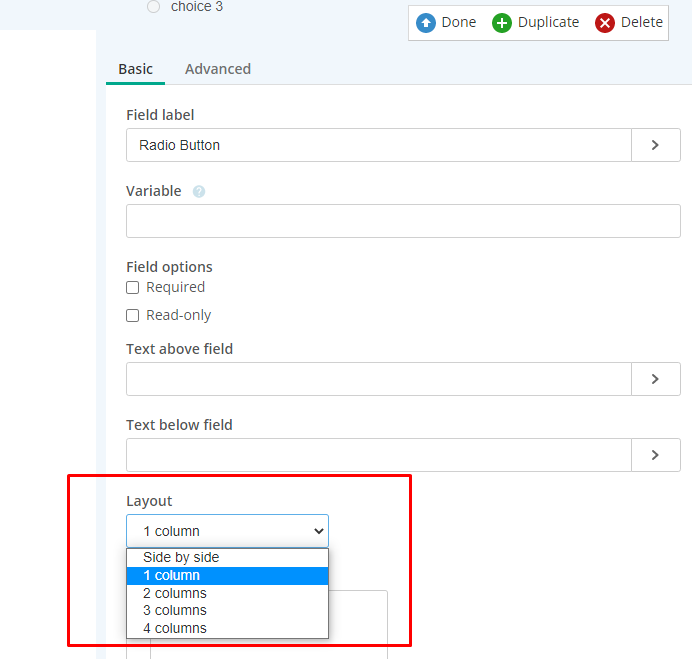
Task: Choose the 1 column layout option
Action: [x=171, y=575]
